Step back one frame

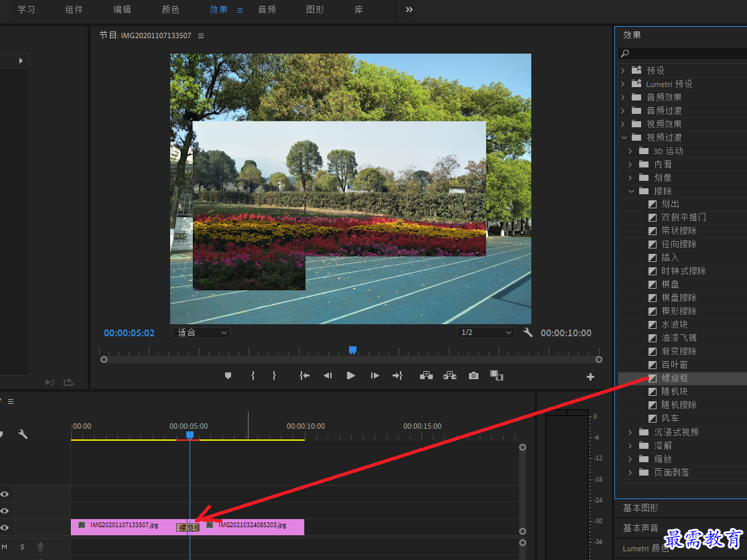click(328, 376)
